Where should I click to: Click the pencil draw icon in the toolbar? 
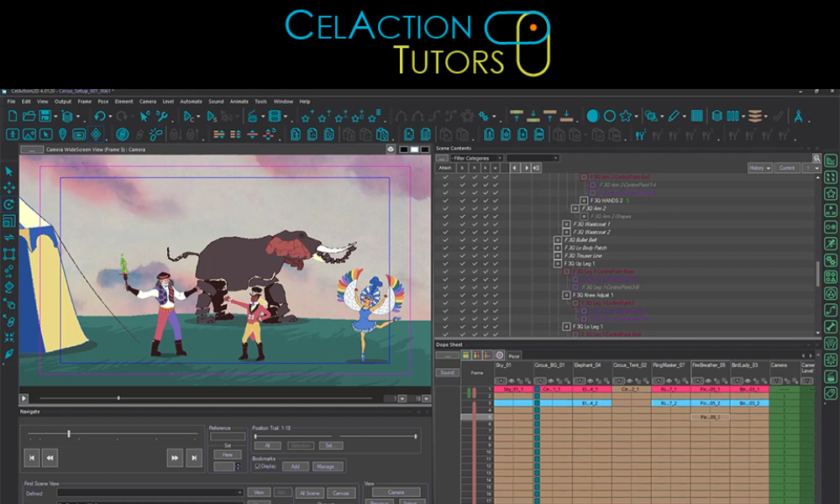[x=674, y=116]
